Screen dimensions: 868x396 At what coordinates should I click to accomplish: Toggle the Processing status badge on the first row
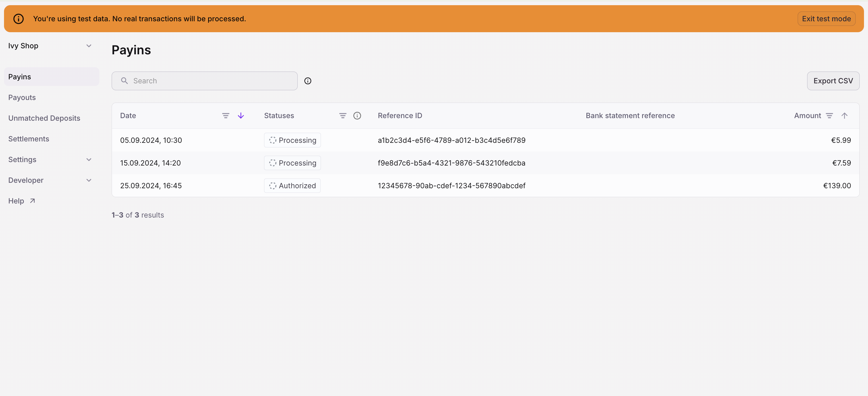pyautogui.click(x=292, y=140)
